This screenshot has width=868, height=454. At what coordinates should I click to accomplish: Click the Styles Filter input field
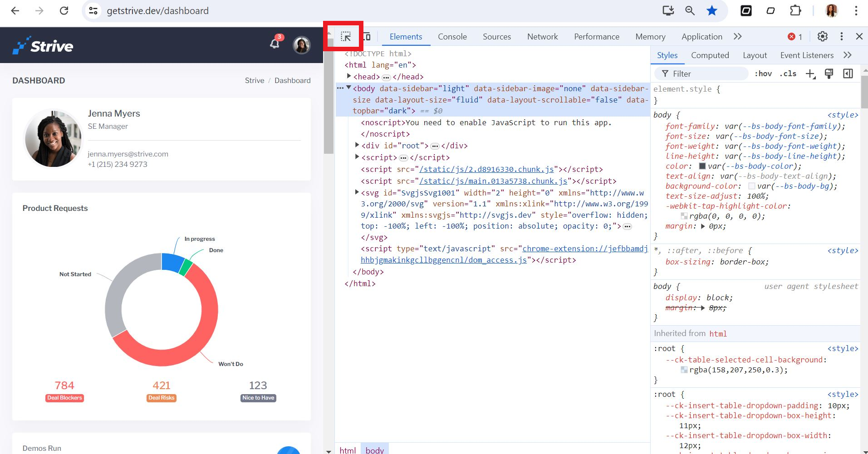(x=701, y=73)
